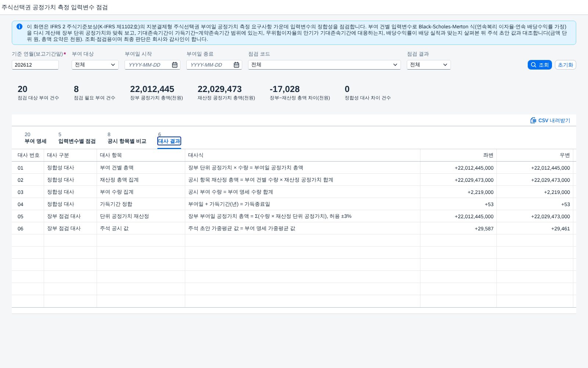Click the 초기화 reset button
The height and width of the screenshot is (368, 588).
(565, 65)
